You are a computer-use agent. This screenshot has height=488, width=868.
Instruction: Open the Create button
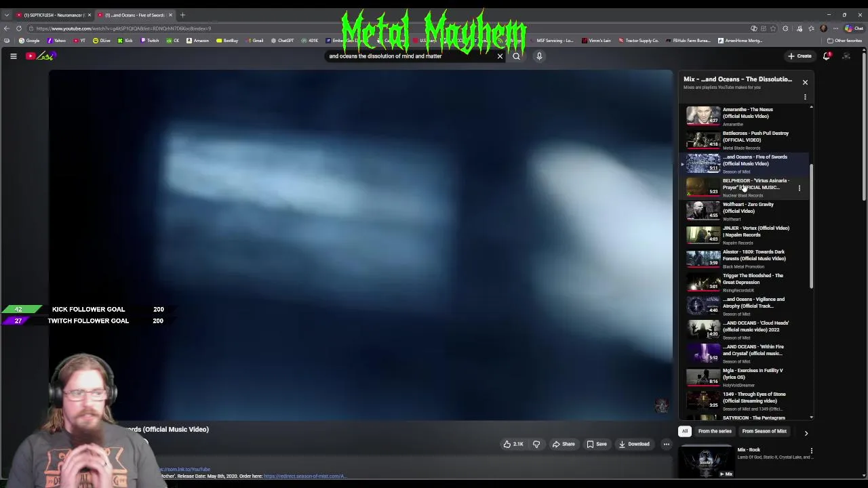[x=800, y=56]
